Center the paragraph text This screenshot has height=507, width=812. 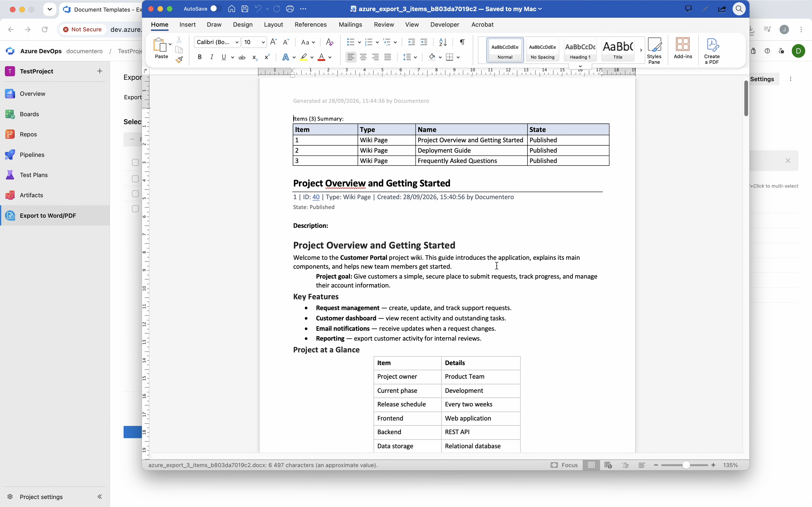(363, 57)
